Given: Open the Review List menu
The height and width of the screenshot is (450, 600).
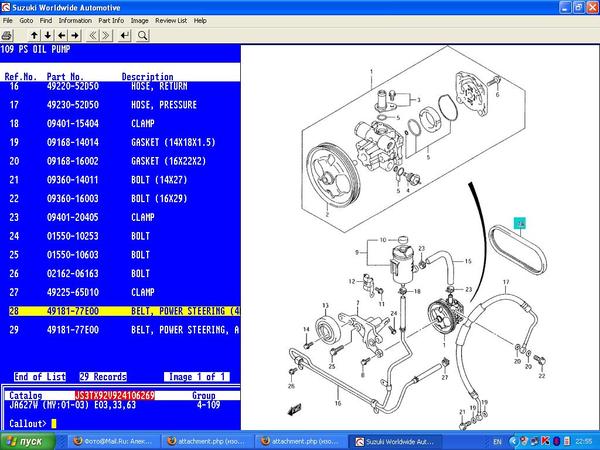Looking at the screenshot, I should point(171,21).
